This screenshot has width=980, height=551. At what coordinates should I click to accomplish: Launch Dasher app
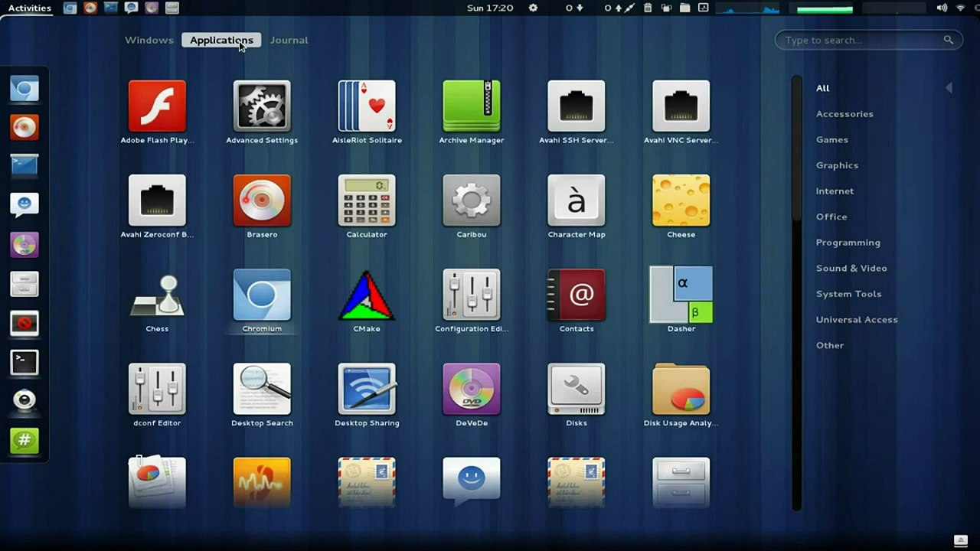[681, 301]
